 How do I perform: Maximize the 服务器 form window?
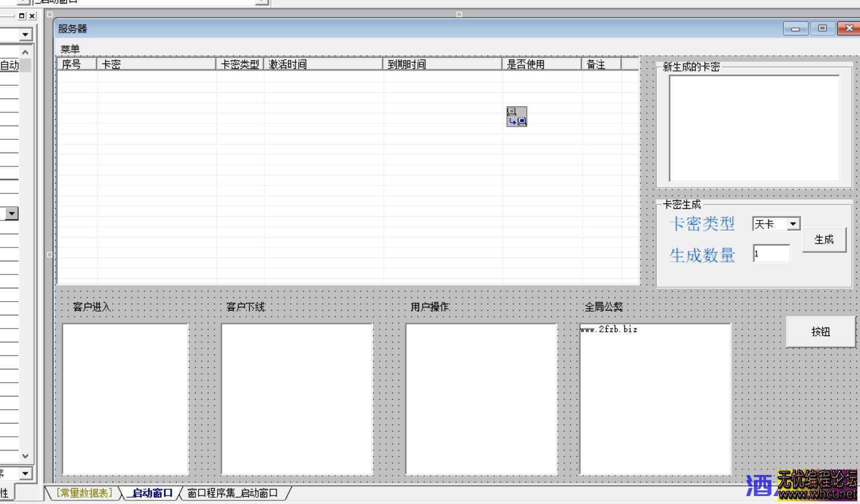(822, 29)
